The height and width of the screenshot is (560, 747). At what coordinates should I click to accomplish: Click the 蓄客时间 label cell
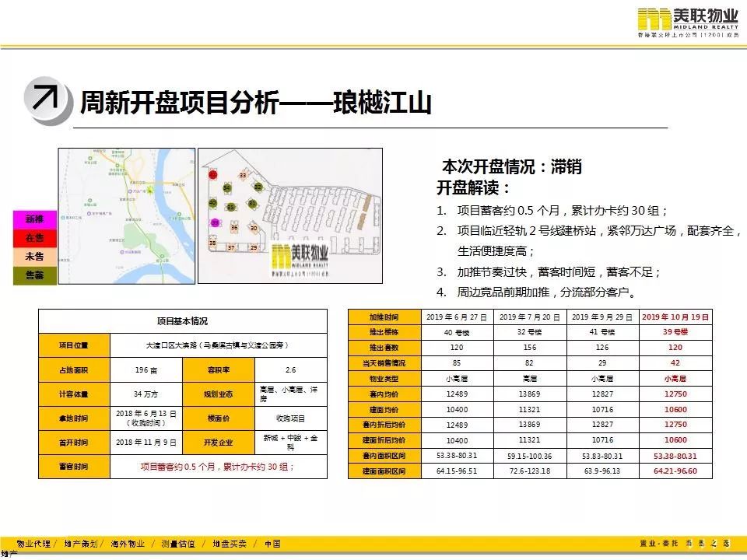[x=75, y=467]
